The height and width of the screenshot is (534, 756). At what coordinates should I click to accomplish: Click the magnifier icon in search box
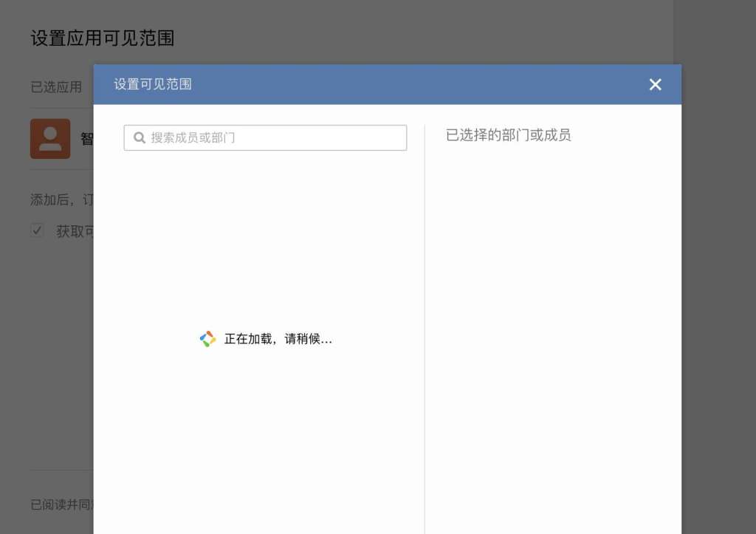(140, 138)
